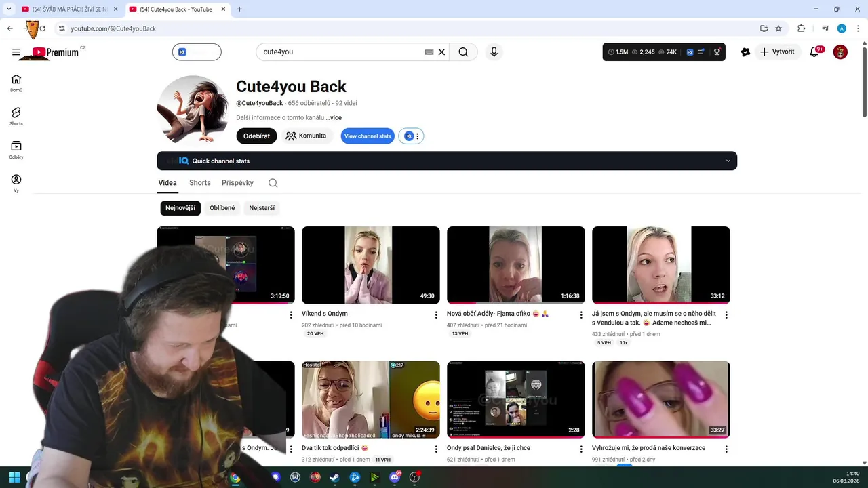Open the Chrome three-dot menu
This screenshot has width=868, height=488.
point(858,28)
